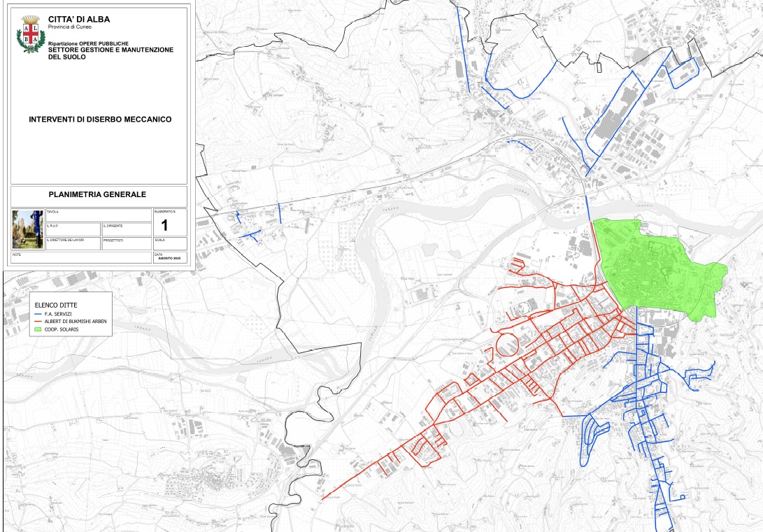Viewport: 763px width, 532px height.
Task: Click the large sheet number "1"
Action: tap(164, 225)
